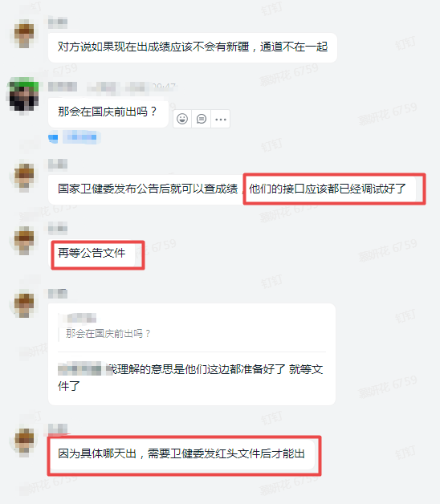The width and height of the screenshot is (440, 504).
Task: Click avatar beside 因为具体哪天出 message
Action: [x=24, y=441]
